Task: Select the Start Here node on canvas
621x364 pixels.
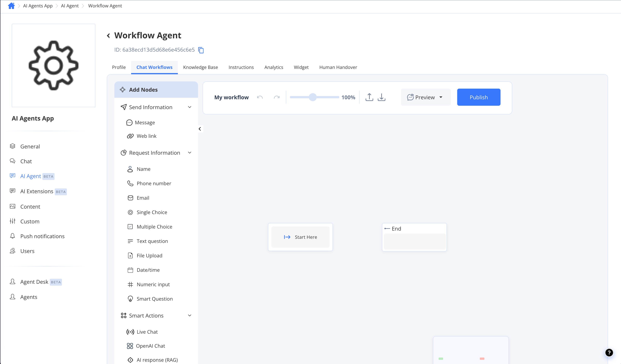Action: [x=300, y=237]
